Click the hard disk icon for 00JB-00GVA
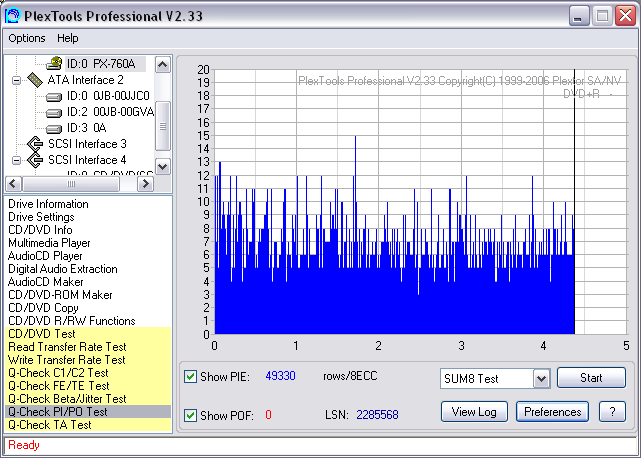Image resolution: width=641 pixels, height=458 pixels. pos(54,113)
